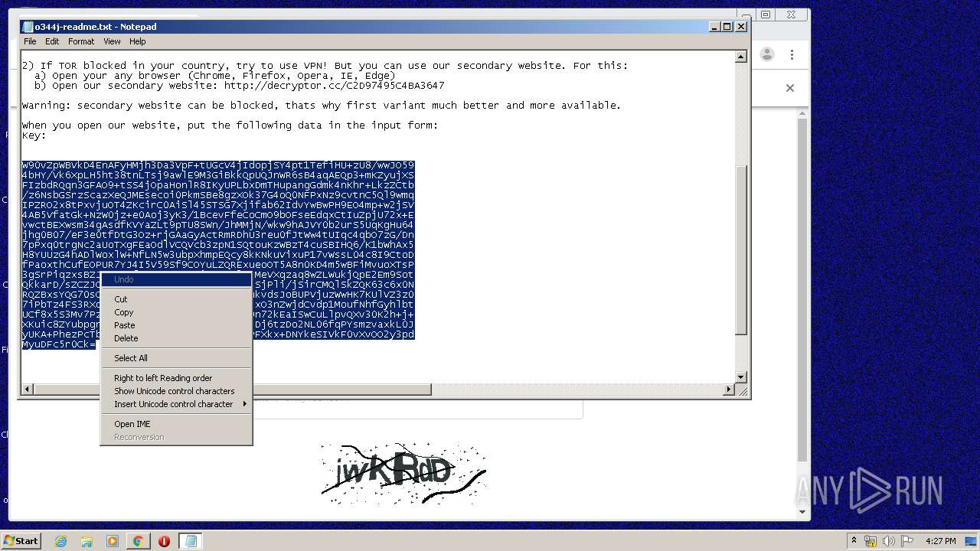Open media player from taskbar
This screenshot has width=980, height=551.
tap(113, 541)
